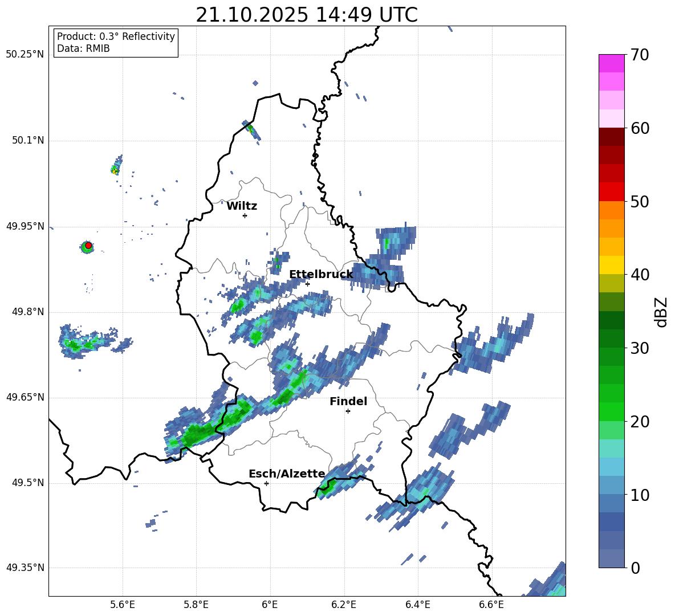Select the Esch/Alzette city label
This screenshot has height=616, width=675.
287,474
